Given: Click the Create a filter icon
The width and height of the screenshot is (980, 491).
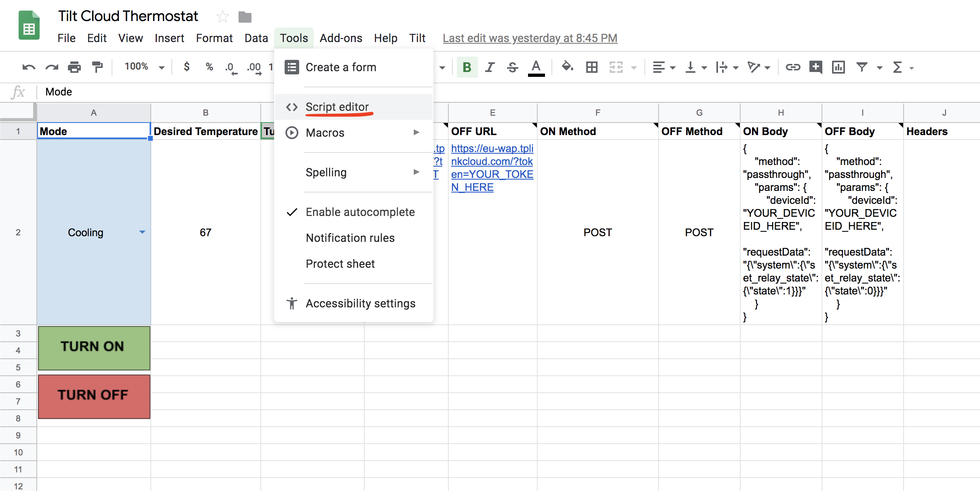Looking at the screenshot, I should [x=862, y=67].
